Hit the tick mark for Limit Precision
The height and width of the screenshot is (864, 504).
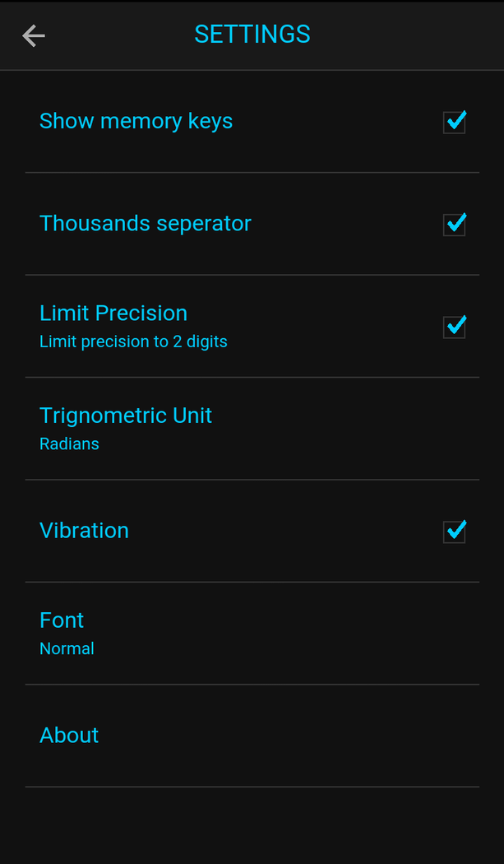pos(455,326)
